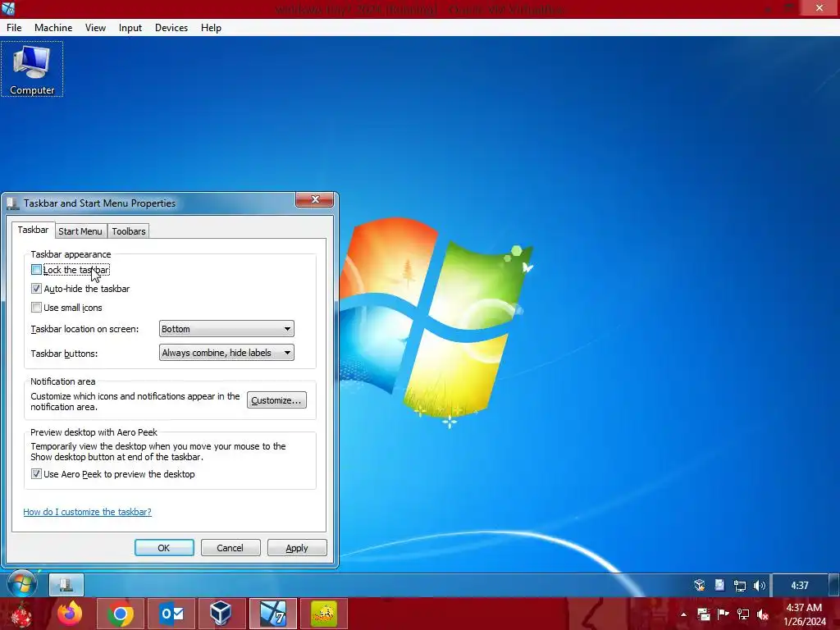Open the Devices menu
Screen dimensions: 840x630
[171, 28]
